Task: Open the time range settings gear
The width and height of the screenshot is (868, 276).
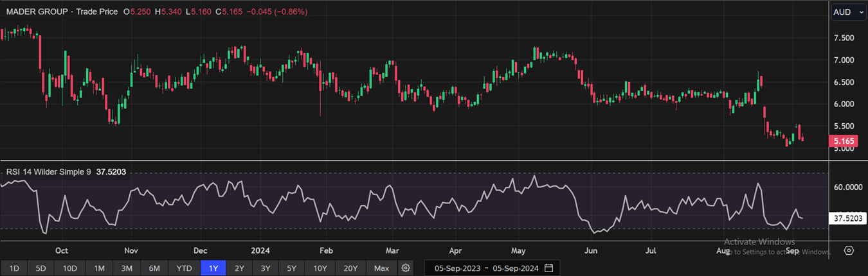Action: [x=406, y=268]
